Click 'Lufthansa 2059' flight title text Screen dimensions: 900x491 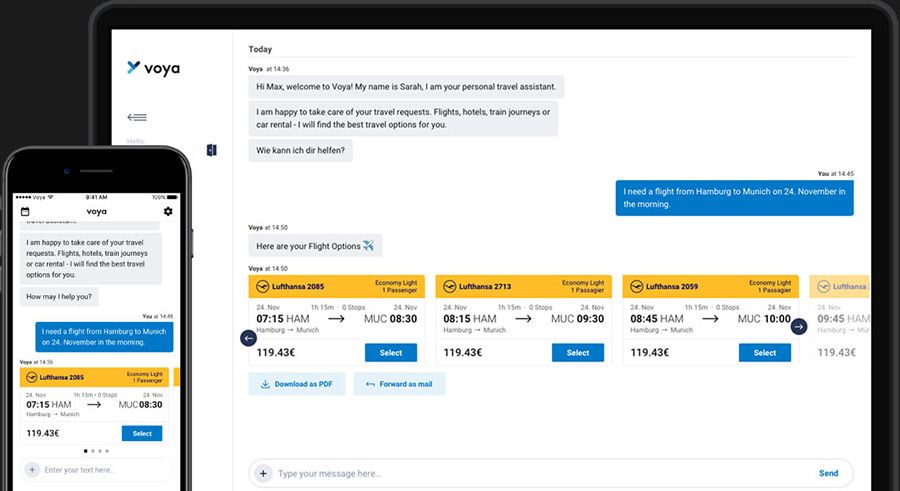click(x=672, y=287)
